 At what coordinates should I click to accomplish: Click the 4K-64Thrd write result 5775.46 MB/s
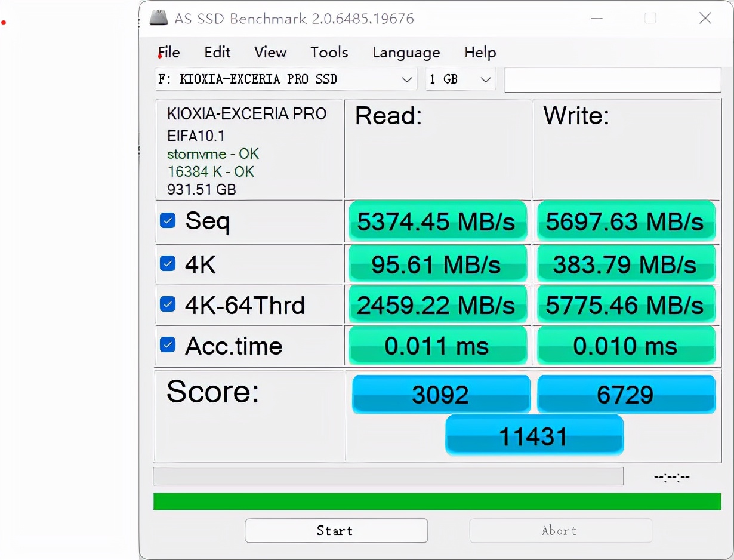[x=625, y=305]
